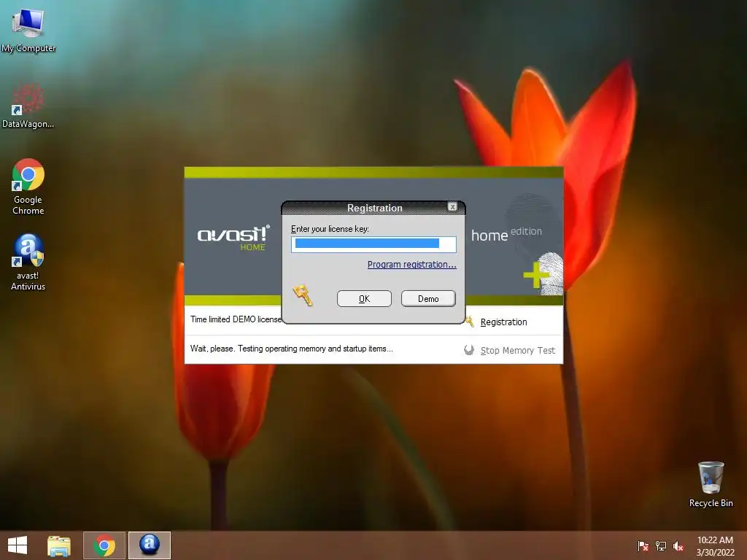Viewport: 747px width, 560px height.
Task: Confirm with the OK button
Action: pyautogui.click(x=364, y=298)
